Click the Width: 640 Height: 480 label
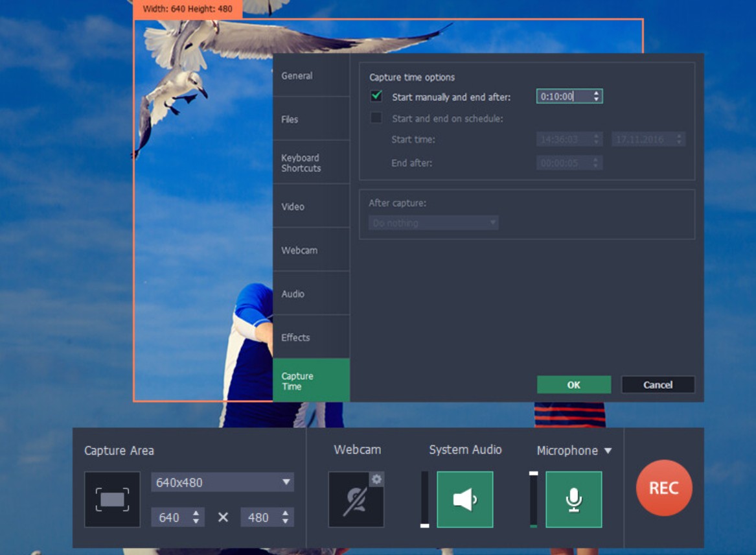Screen dimensions: 756x555 pos(188,8)
